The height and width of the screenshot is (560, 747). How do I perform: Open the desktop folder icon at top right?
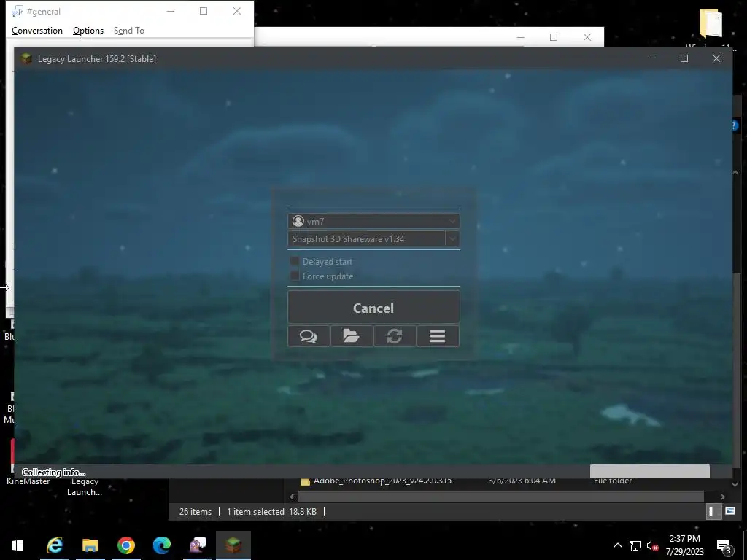[711, 23]
